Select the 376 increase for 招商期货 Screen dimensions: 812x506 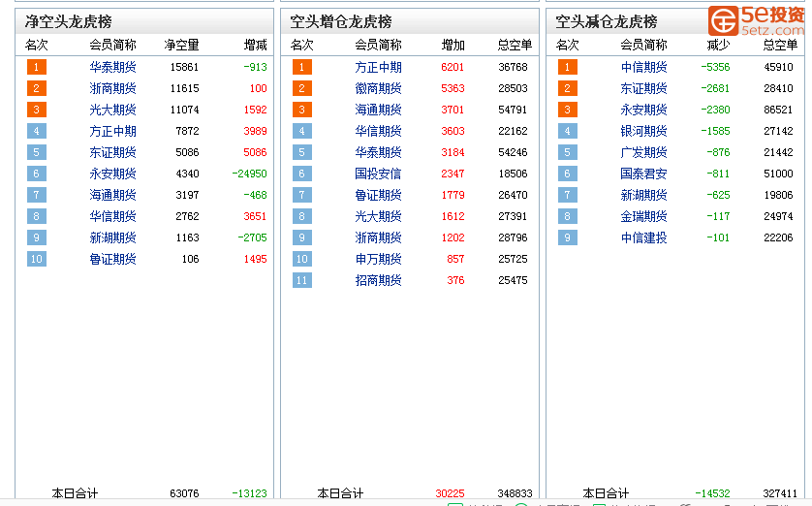455,280
